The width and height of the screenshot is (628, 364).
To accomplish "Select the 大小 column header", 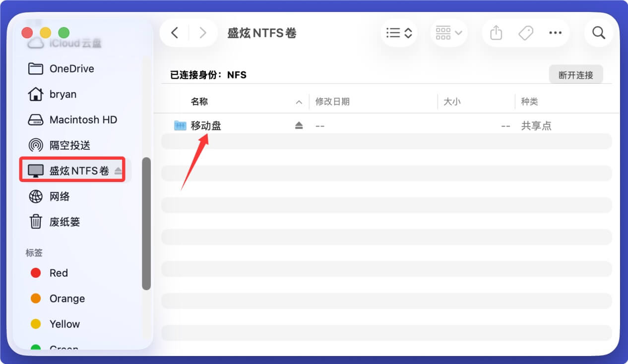I will click(452, 102).
